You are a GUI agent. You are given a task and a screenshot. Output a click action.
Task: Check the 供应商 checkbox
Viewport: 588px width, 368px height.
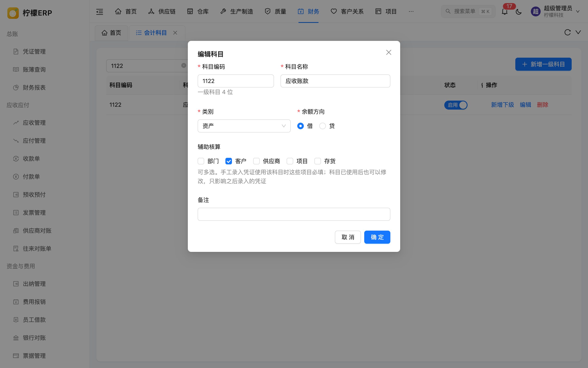256,161
